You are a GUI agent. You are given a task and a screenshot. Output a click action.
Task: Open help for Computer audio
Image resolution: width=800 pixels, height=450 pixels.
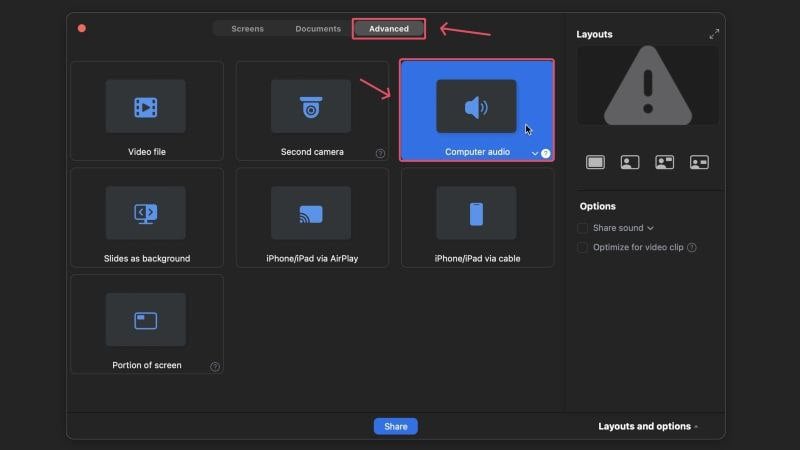click(x=545, y=153)
